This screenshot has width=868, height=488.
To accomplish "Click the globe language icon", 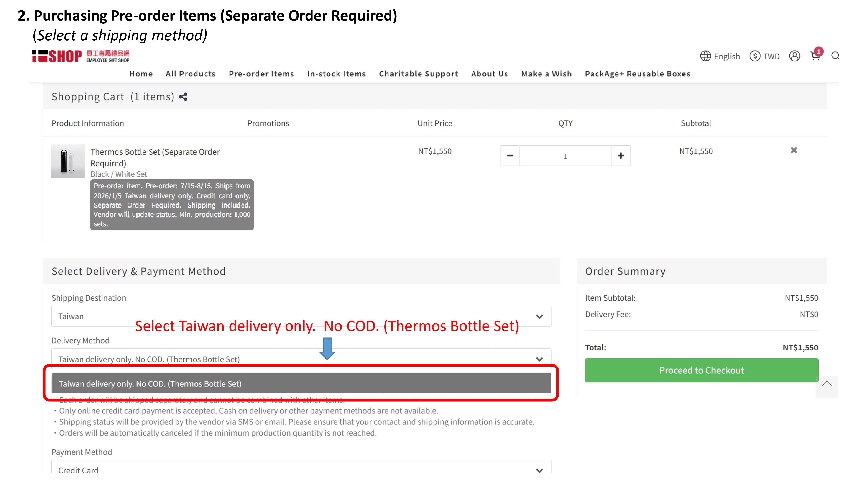I will pyautogui.click(x=705, y=56).
